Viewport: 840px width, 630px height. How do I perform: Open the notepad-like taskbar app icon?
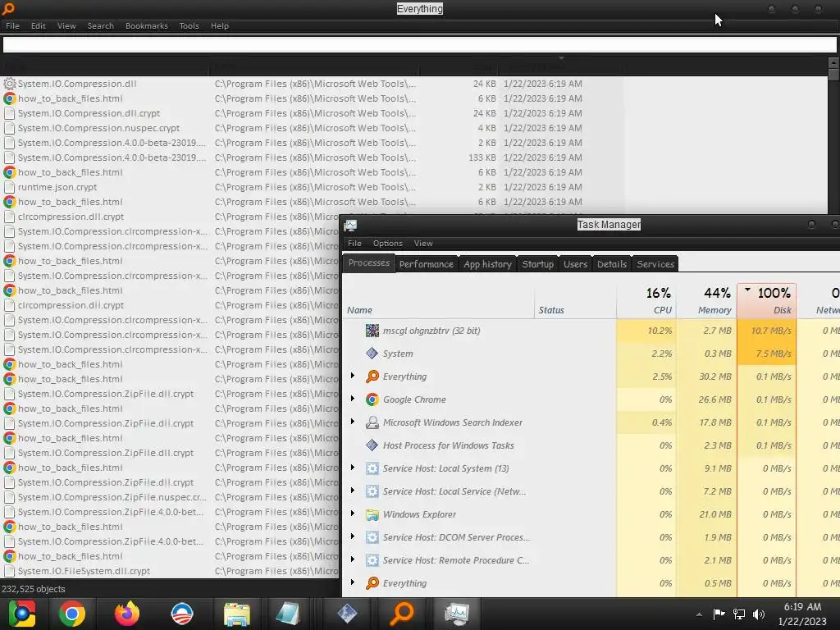[x=288, y=614]
